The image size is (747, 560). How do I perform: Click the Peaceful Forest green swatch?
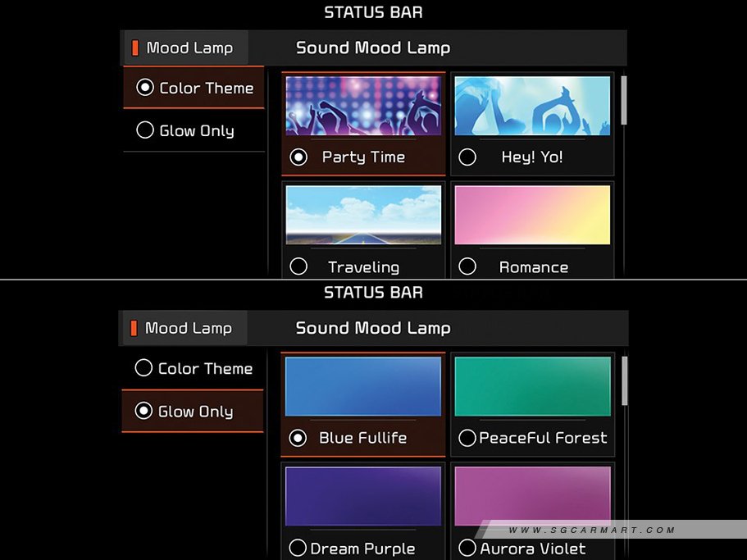(x=532, y=386)
